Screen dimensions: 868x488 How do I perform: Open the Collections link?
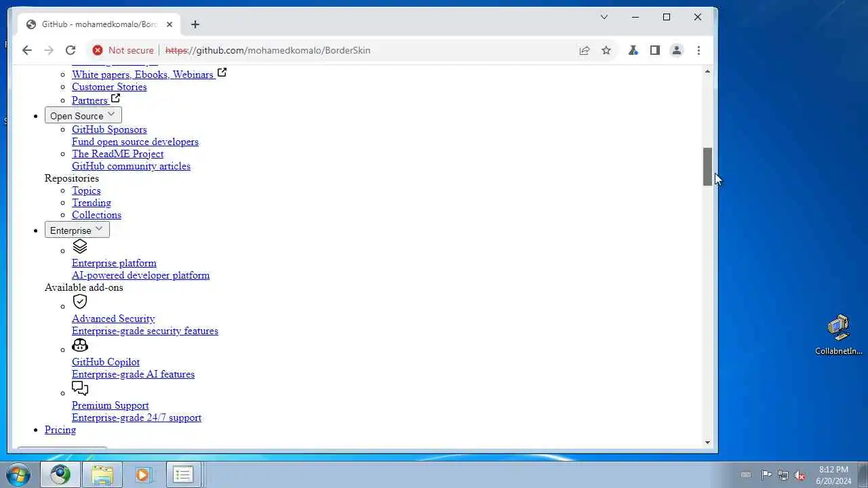[96, 215]
